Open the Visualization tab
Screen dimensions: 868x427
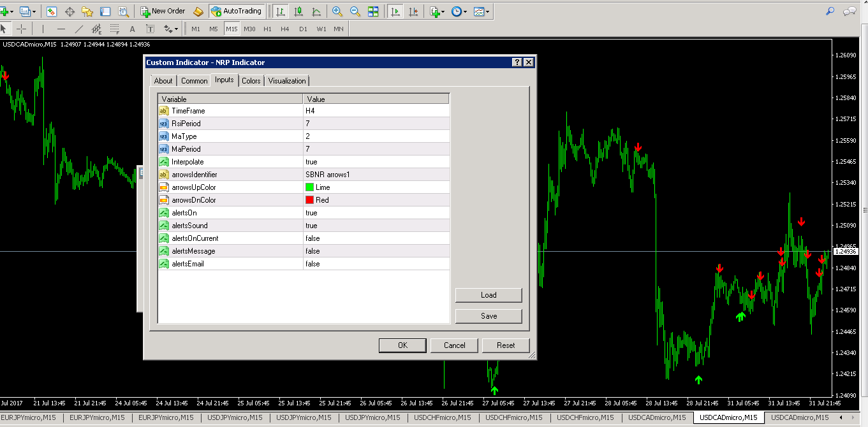[x=287, y=81]
